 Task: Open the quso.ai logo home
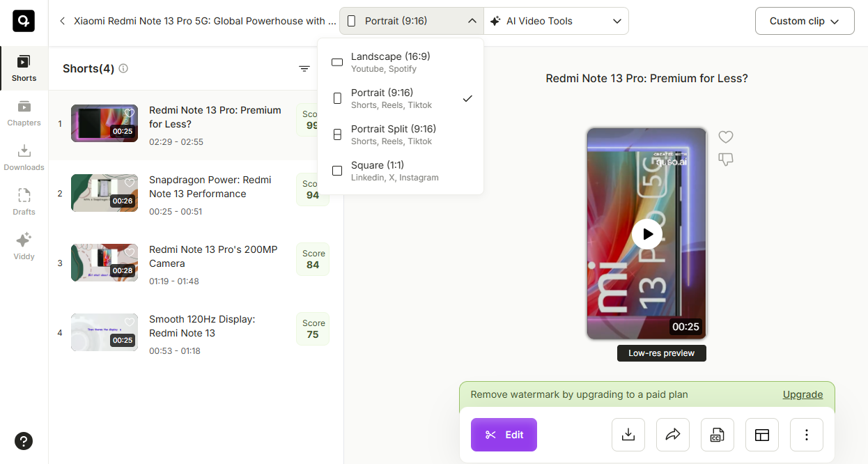pyautogui.click(x=24, y=22)
